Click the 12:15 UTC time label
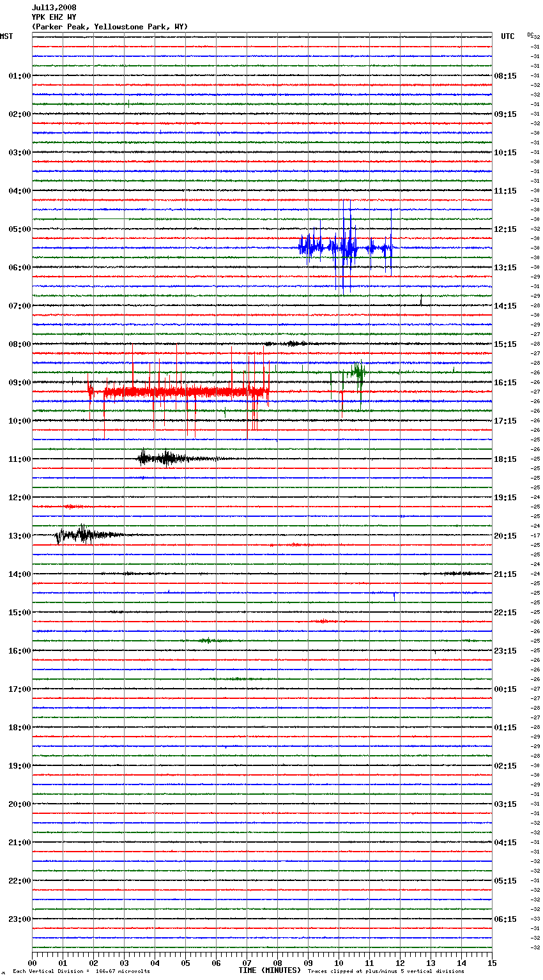The height and width of the screenshot is (980, 543). (x=505, y=229)
